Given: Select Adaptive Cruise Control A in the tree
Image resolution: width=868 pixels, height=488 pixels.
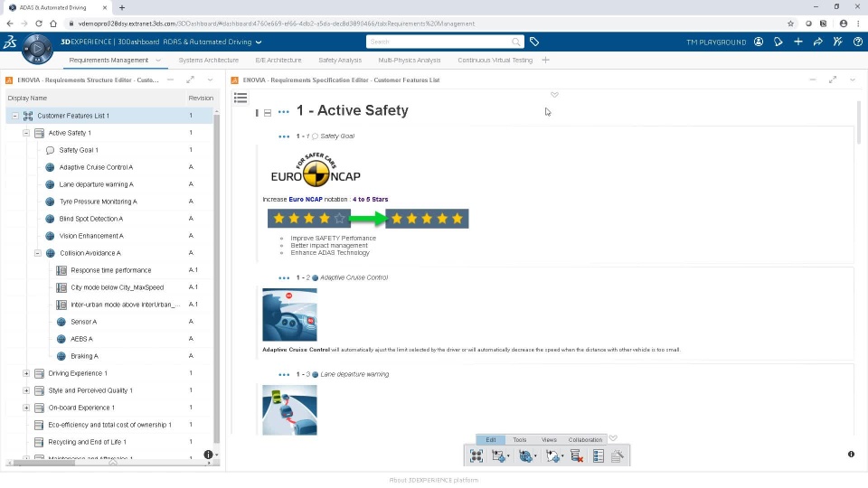Looking at the screenshot, I should (x=97, y=167).
